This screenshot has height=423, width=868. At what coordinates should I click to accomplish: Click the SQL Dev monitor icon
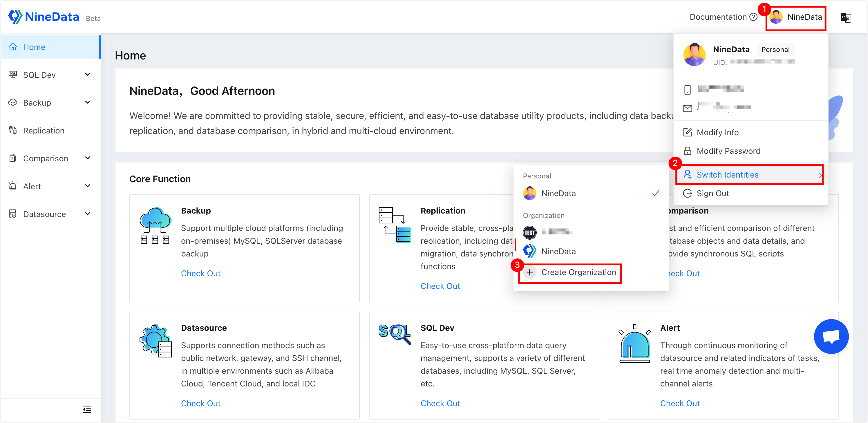tap(13, 75)
